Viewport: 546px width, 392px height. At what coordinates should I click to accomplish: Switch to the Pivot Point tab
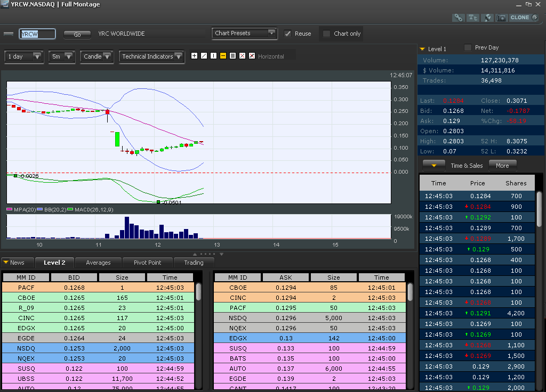coord(148,262)
